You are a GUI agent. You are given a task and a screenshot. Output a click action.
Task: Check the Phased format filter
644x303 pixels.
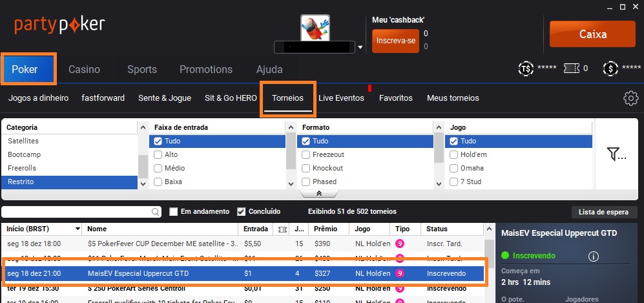(x=306, y=182)
